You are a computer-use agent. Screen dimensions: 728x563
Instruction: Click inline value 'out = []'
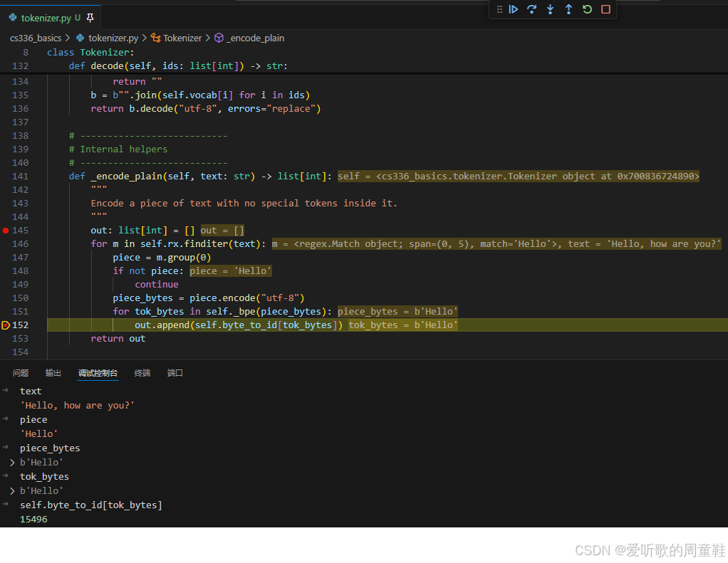[x=222, y=231]
